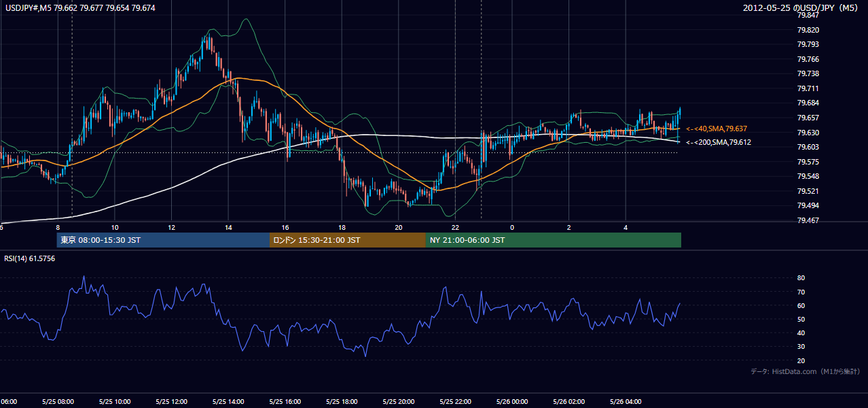This screenshot has width=868, height=408.
Task: Click price axis value 79.521
Action: pos(808,191)
